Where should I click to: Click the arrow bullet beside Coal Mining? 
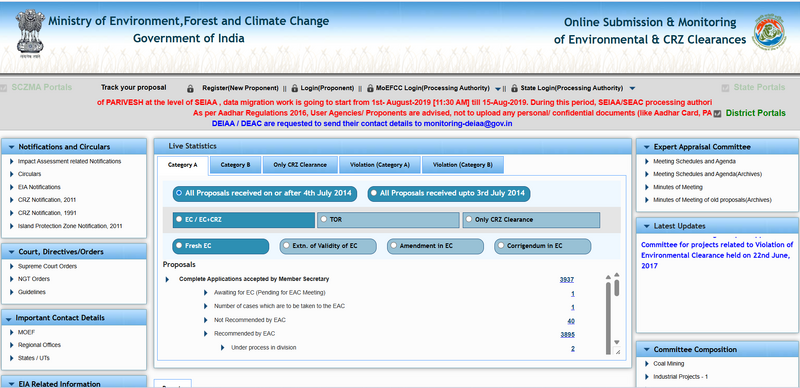(x=647, y=363)
